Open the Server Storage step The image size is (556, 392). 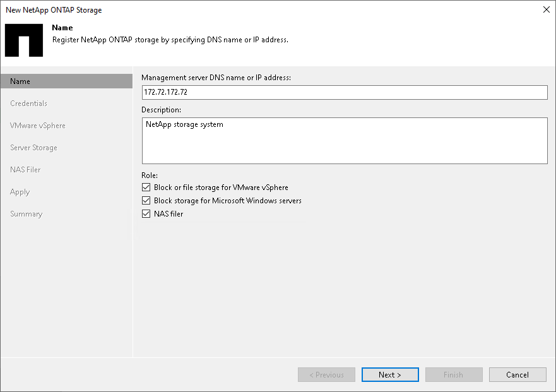(x=33, y=148)
